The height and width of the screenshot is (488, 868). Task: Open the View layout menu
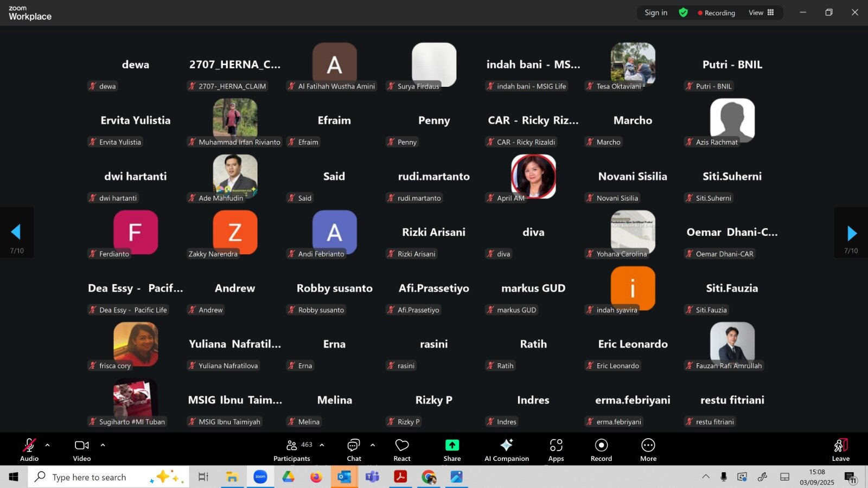point(761,12)
